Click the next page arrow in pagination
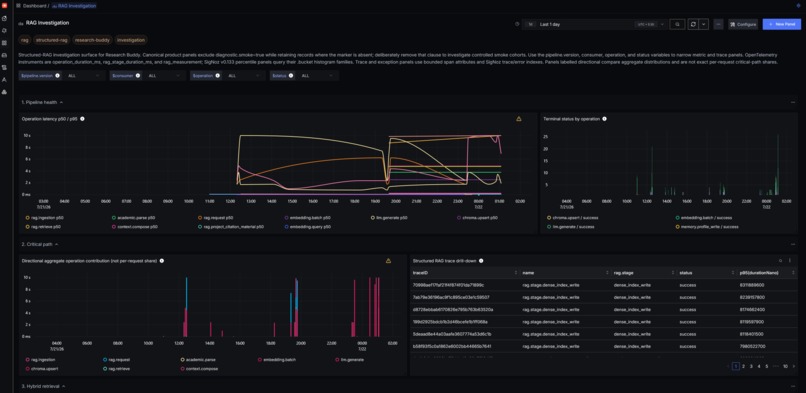Image resolution: width=806 pixels, height=393 pixels. click(794, 366)
